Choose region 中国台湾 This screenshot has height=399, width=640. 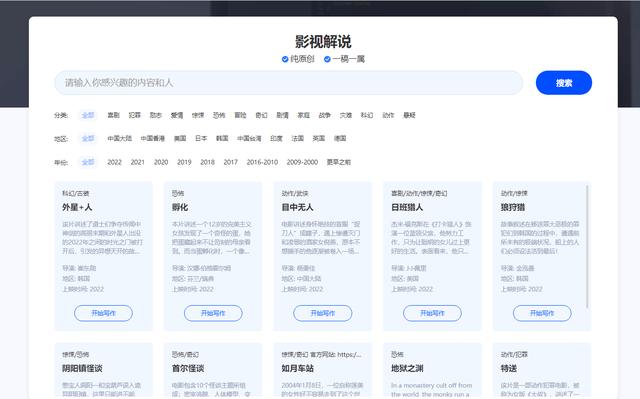coord(249,138)
